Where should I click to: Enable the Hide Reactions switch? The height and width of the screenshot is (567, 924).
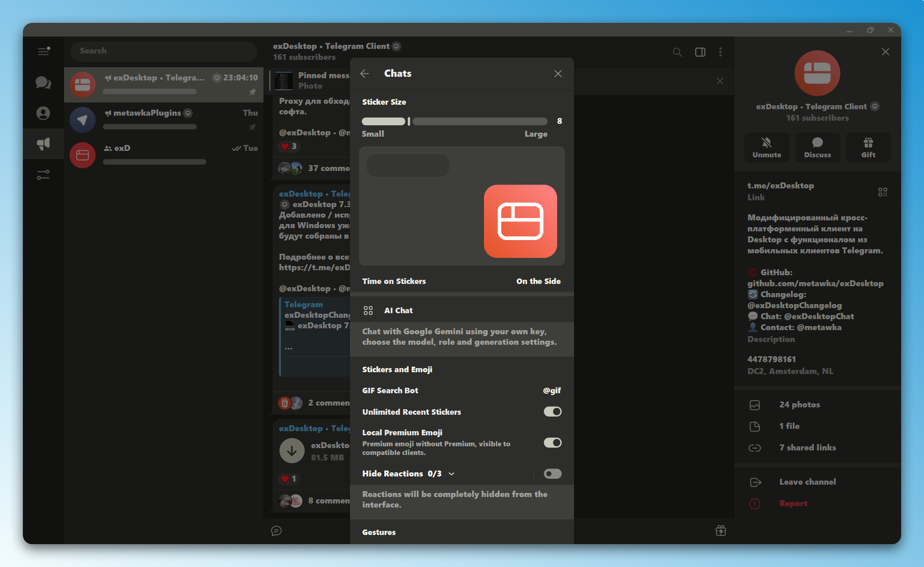553,474
